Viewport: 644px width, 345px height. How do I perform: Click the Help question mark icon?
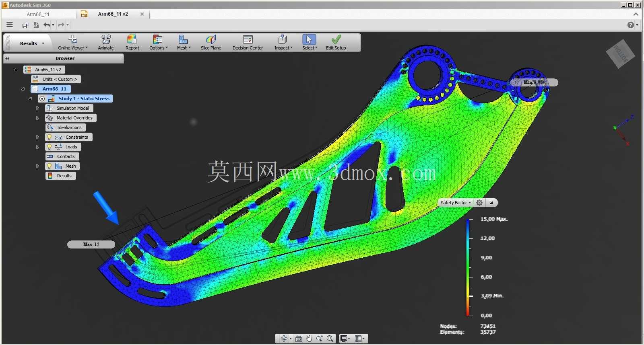(x=631, y=25)
